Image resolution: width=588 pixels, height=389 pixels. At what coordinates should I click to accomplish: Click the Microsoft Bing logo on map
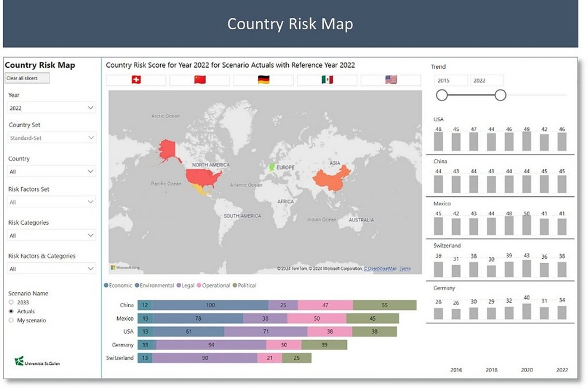125,268
